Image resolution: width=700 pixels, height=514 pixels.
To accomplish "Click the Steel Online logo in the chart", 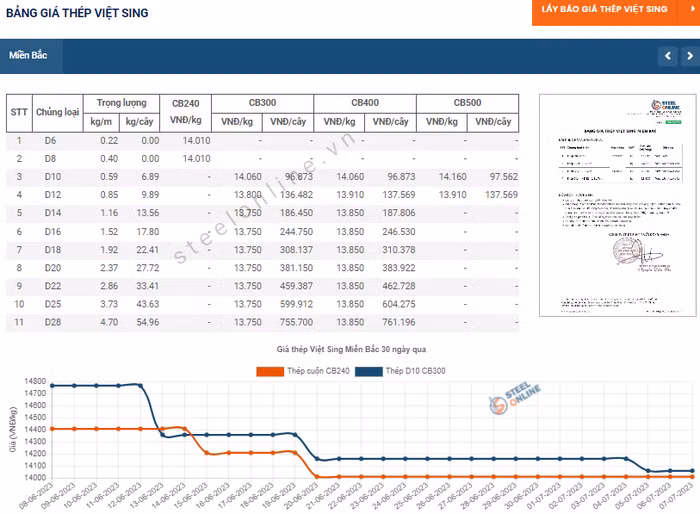I will [508, 403].
